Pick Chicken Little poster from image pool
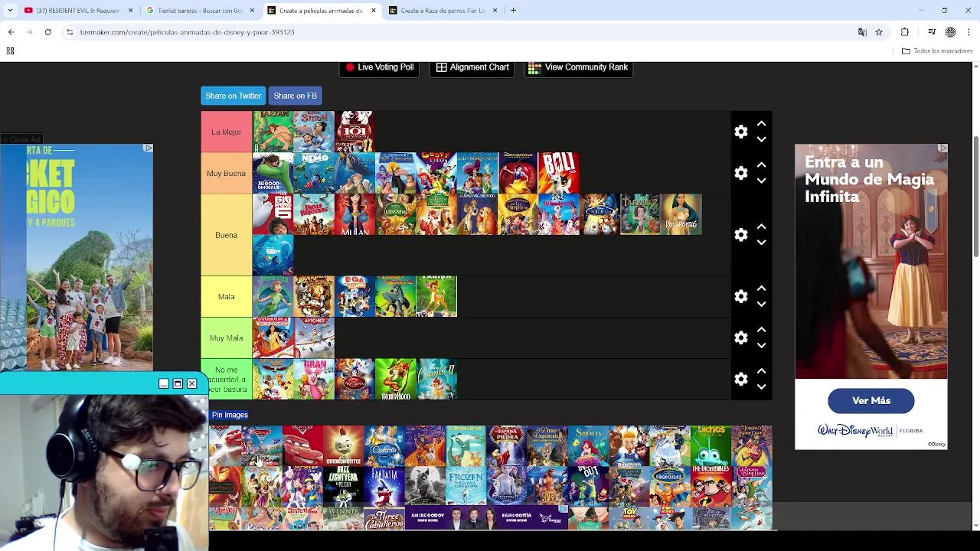 click(344, 445)
